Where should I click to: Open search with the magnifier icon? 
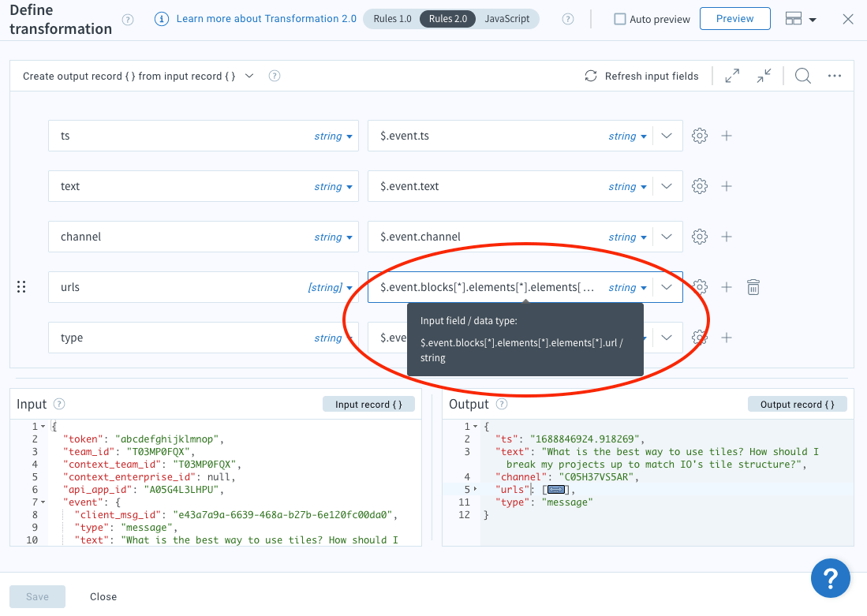click(x=803, y=76)
